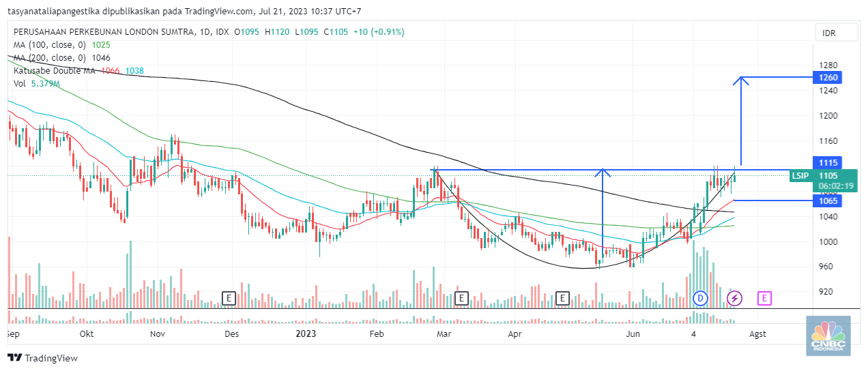This screenshot has height=371, width=868.
Task: Click the CNBC Indonesia peacock logo
Action: pyautogui.click(x=828, y=336)
